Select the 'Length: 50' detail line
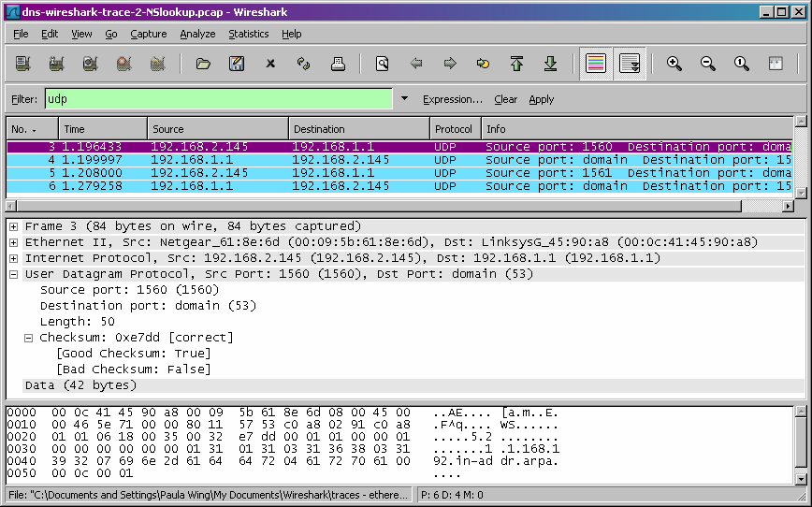 pyautogui.click(x=77, y=322)
